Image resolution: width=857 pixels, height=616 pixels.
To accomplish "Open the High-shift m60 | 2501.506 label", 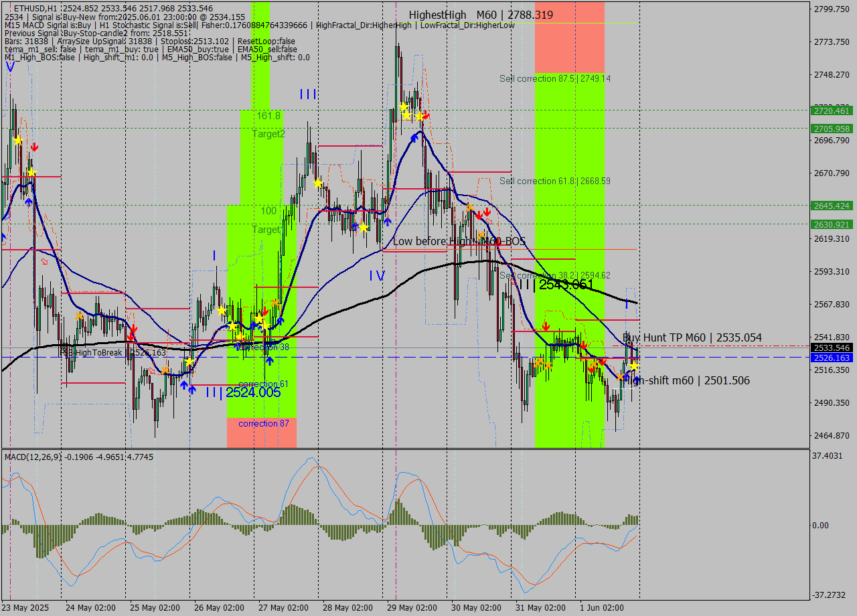I will tap(686, 380).
